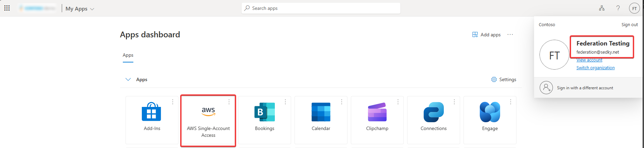Open Bookings tile options menu
This screenshot has height=148, width=644.
click(285, 102)
